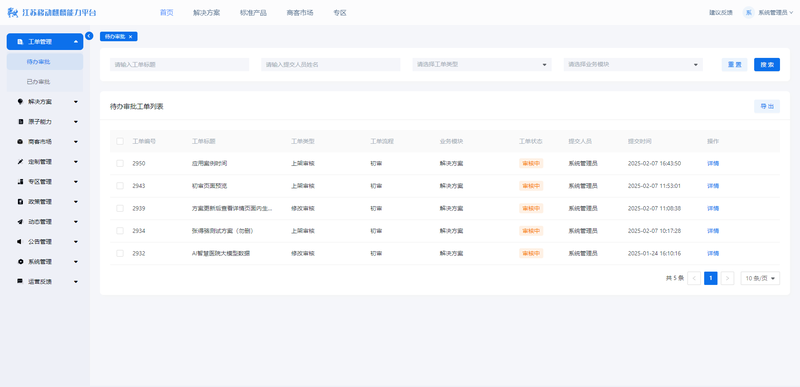Open the 系统管理员 account dropdown
Image resolution: width=800 pixels, height=387 pixels.
coord(776,13)
